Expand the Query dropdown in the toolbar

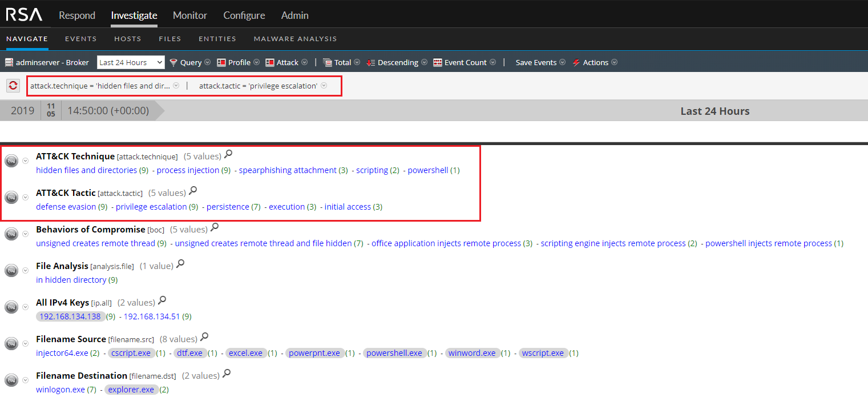tap(190, 62)
